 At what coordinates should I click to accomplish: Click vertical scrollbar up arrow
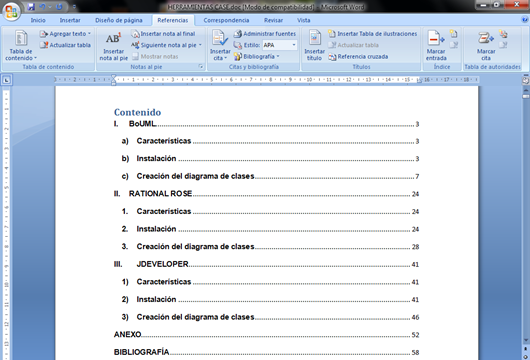click(526, 90)
